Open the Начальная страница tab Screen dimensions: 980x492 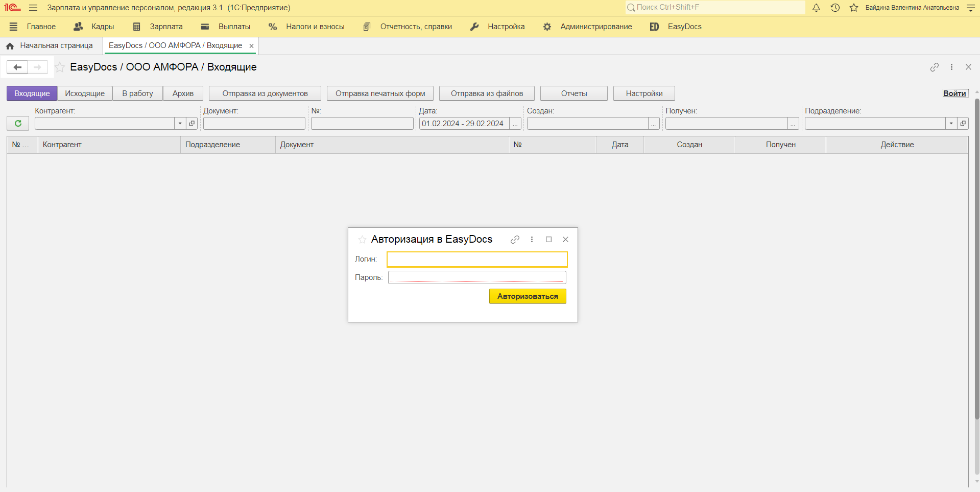tap(56, 45)
